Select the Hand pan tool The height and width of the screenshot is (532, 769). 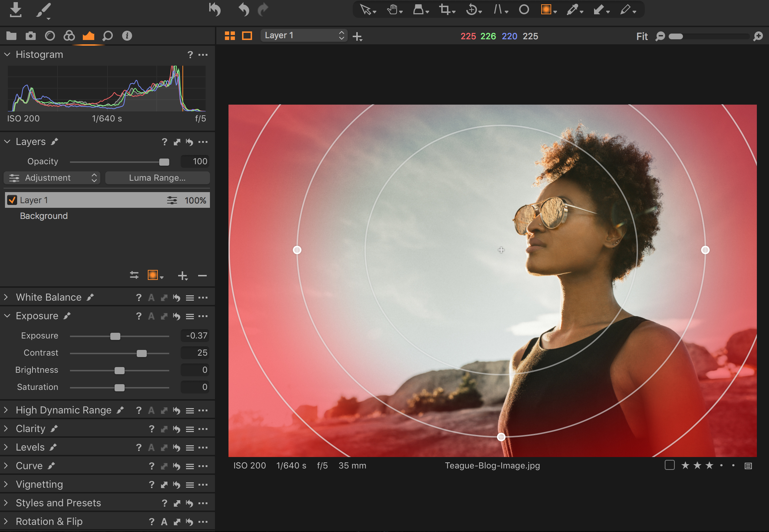click(x=394, y=9)
